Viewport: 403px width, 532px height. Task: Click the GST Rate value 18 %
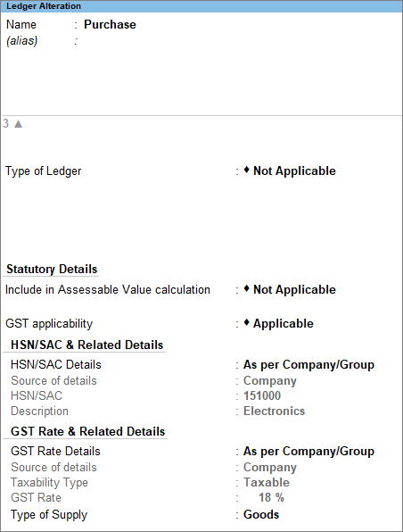click(x=271, y=497)
